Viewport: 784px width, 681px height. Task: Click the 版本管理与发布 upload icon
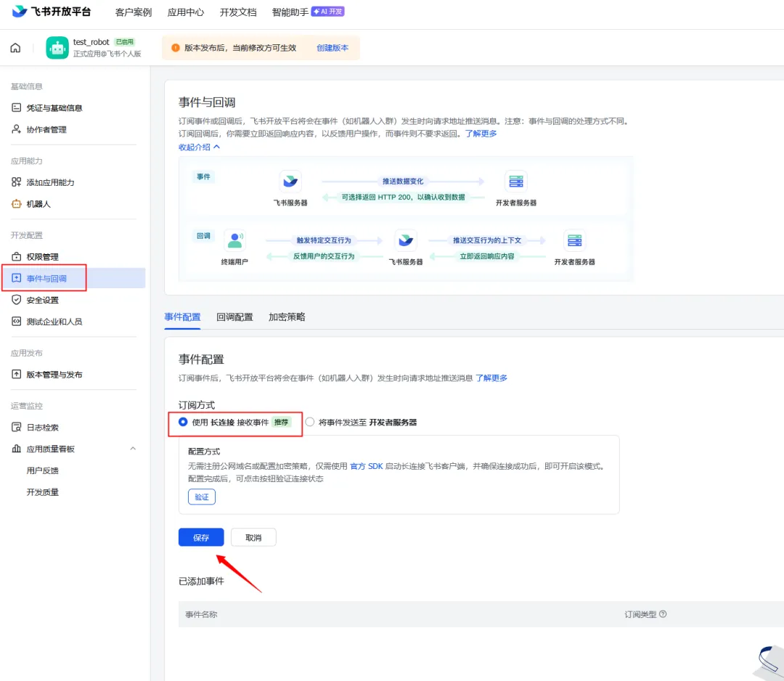pyautogui.click(x=17, y=374)
